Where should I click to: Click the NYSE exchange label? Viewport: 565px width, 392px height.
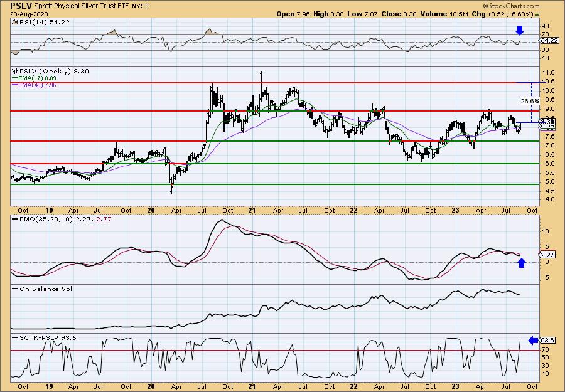139,6
